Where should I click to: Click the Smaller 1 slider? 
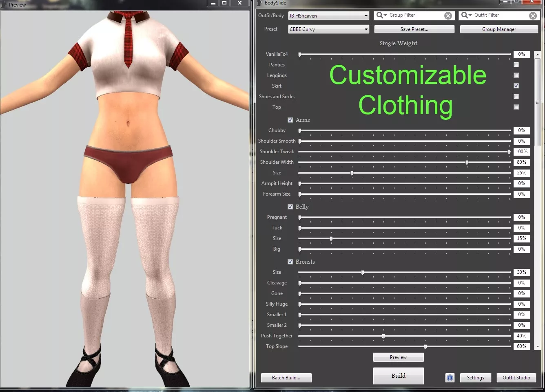point(404,315)
